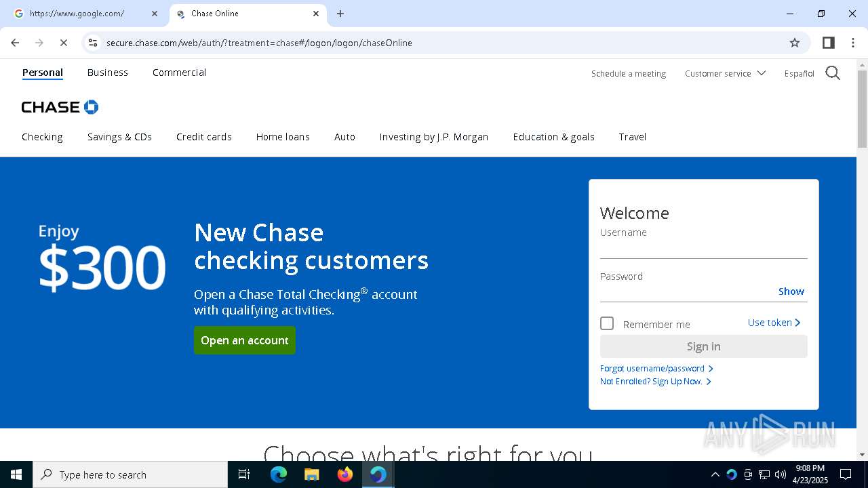Click Not Enrolled? Sign Up Now link
The width and height of the screenshot is (868, 488).
click(x=655, y=382)
